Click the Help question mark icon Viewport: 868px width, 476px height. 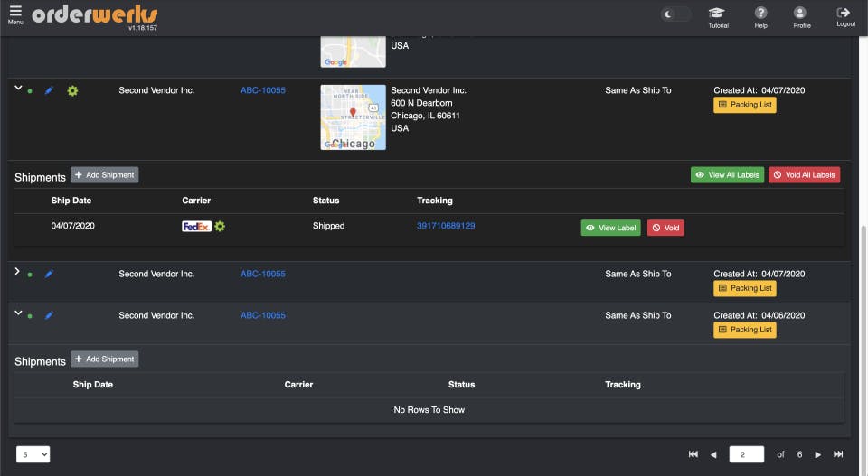[x=760, y=14]
